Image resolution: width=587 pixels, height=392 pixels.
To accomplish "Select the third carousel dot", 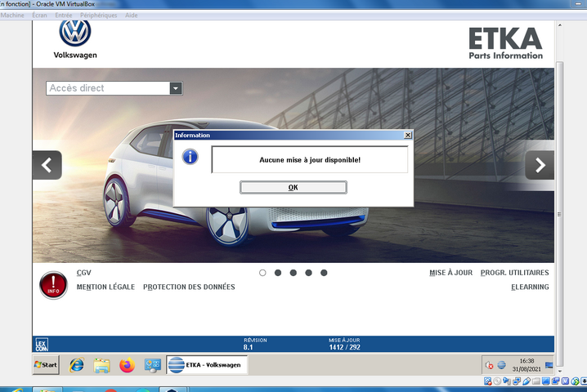I will click(x=293, y=273).
